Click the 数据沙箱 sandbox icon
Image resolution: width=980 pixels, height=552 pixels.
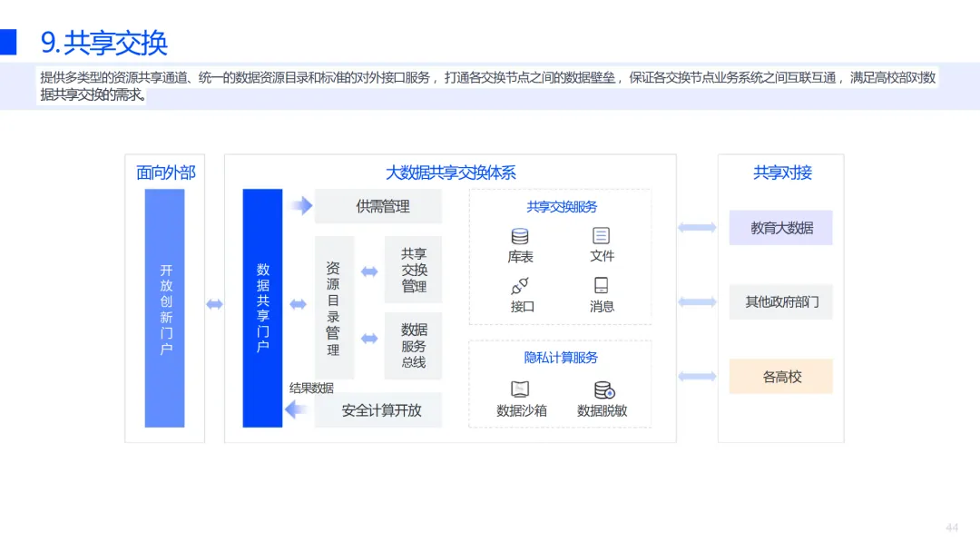(x=520, y=389)
